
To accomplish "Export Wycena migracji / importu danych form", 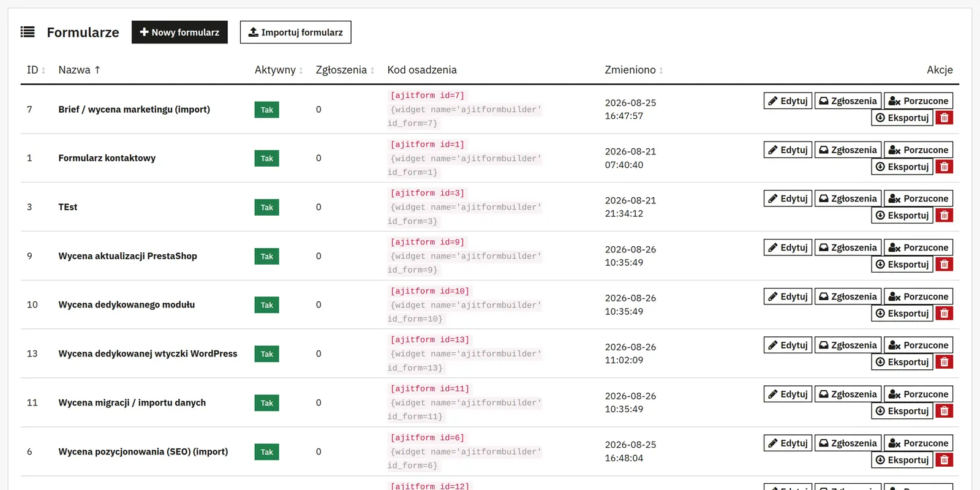I will [x=902, y=411].
